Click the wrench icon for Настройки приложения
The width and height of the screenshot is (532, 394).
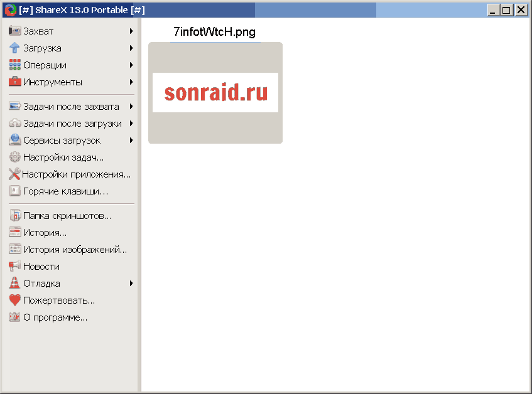pyautogui.click(x=14, y=174)
